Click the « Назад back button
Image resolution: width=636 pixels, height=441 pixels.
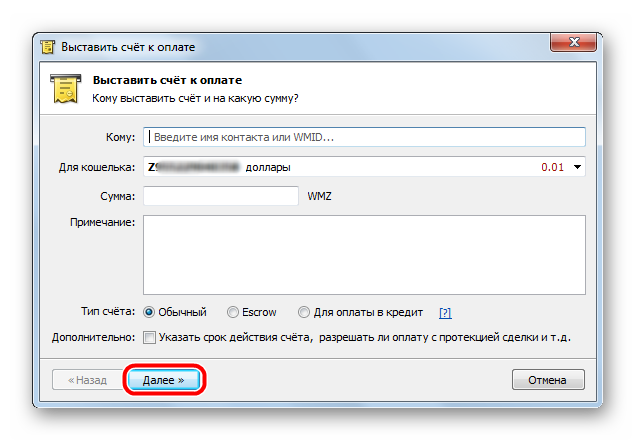click(x=87, y=380)
